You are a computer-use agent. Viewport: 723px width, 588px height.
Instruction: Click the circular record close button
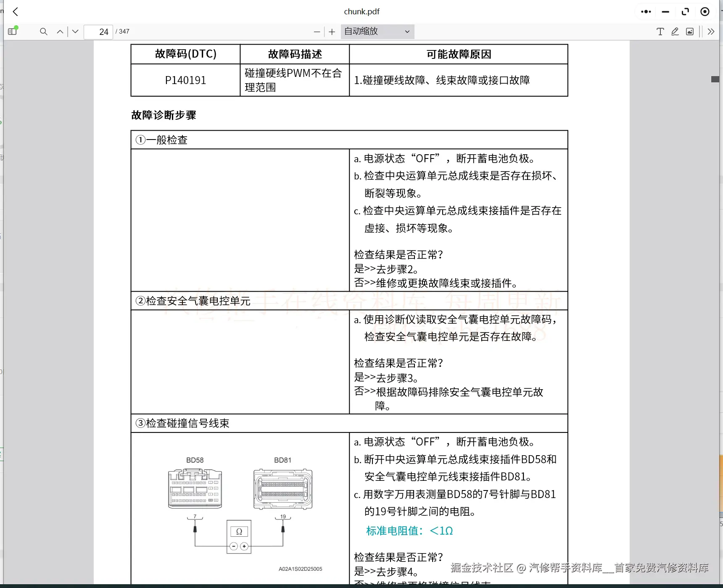coord(705,12)
